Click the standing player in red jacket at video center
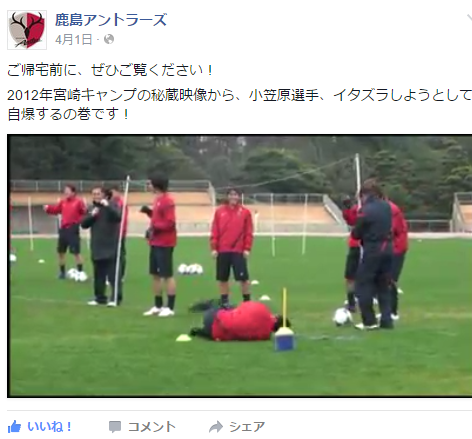472x439 pixels. (x=231, y=247)
